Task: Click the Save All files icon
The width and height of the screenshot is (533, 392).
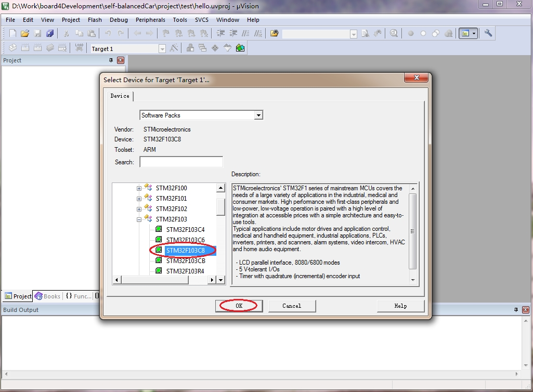Action: [50, 33]
